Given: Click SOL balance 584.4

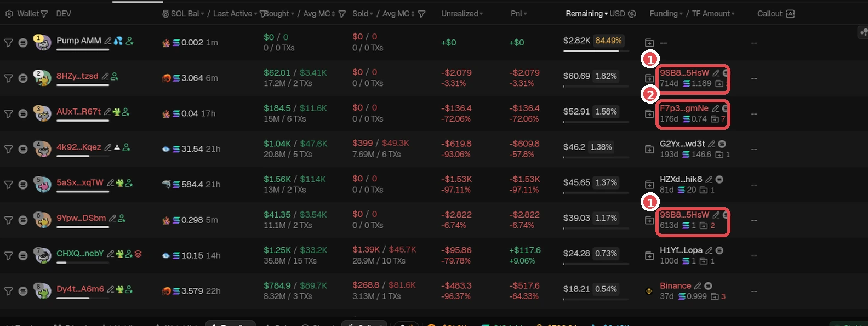Looking at the screenshot, I should (x=192, y=185).
